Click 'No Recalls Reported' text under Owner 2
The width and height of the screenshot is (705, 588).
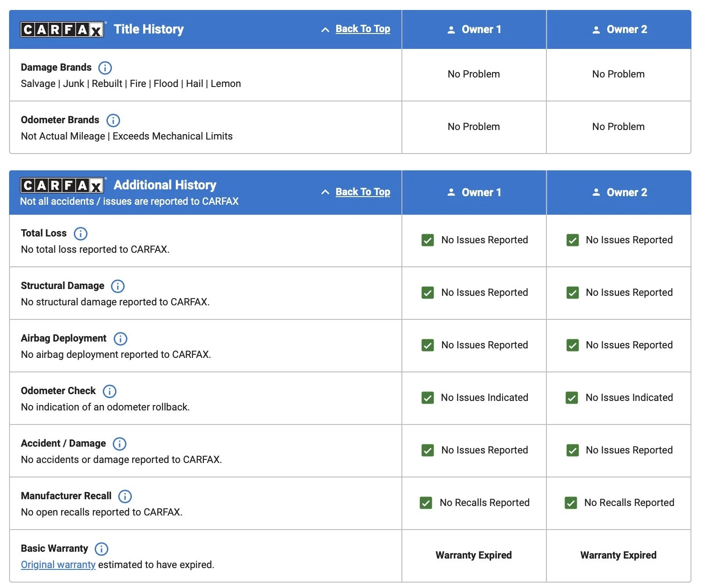(x=629, y=503)
